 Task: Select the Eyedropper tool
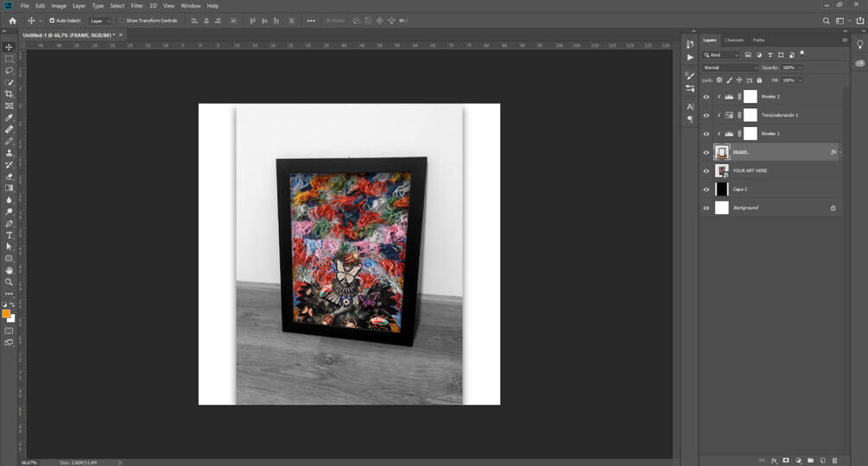click(x=9, y=118)
